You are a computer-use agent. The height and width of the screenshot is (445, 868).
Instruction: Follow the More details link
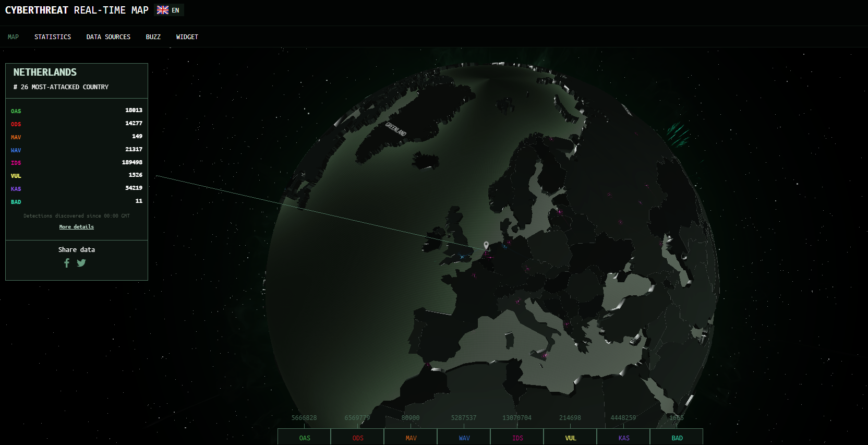point(77,227)
